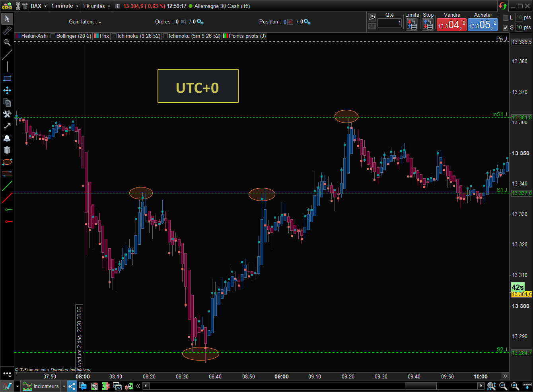This screenshot has width=533, height=392.
Task: Click the share icon in bottom toolbar
Action: [72, 386]
